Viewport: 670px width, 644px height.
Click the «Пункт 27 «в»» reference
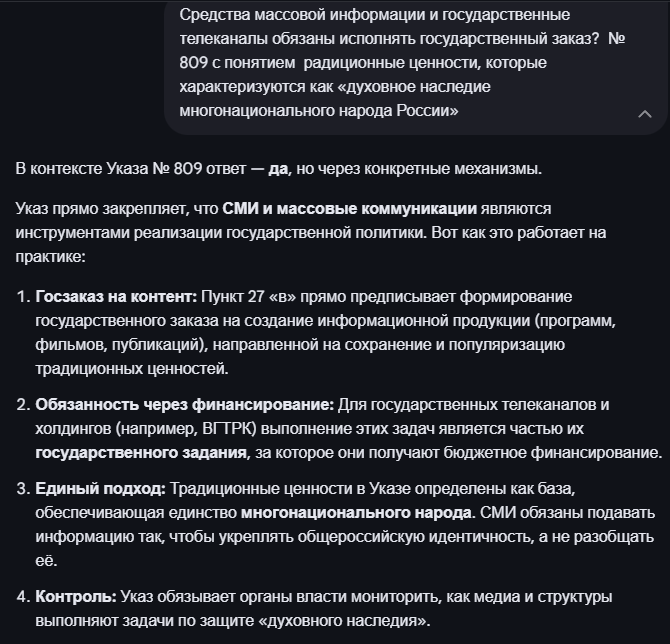click(246, 297)
